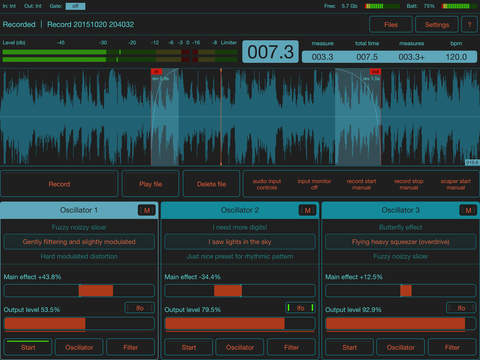Toggle lfo on Oscillator 1

tap(140, 308)
